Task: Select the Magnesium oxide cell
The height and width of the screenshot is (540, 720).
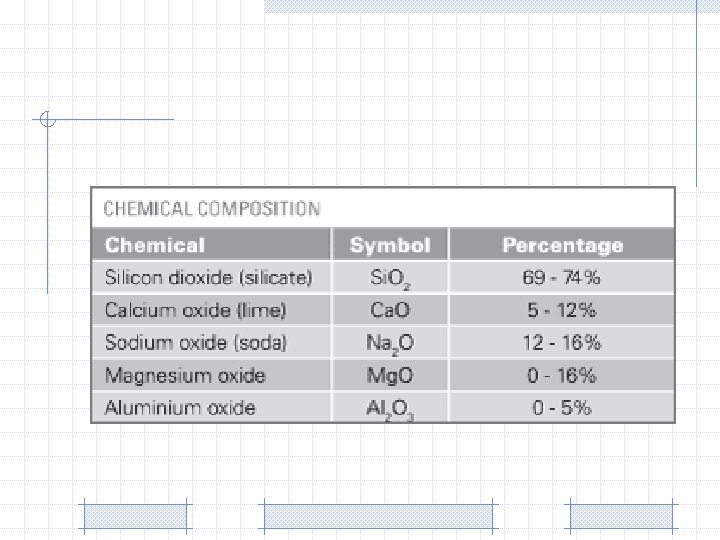Action: 185,375
